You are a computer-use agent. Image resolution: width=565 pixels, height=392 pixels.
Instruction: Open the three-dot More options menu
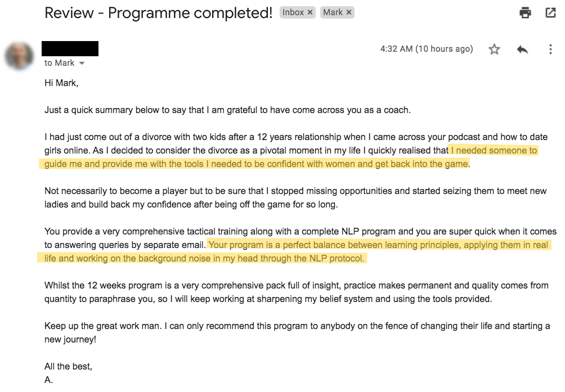tap(550, 49)
